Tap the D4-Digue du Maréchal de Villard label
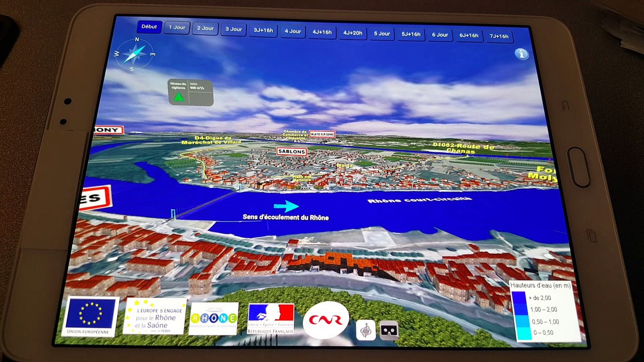This screenshot has height=362, width=644. tap(211, 140)
